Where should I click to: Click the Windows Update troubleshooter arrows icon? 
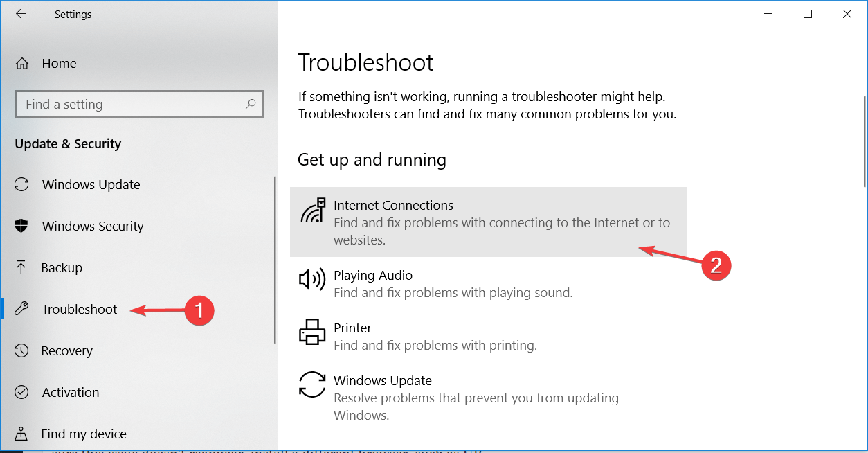point(311,384)
